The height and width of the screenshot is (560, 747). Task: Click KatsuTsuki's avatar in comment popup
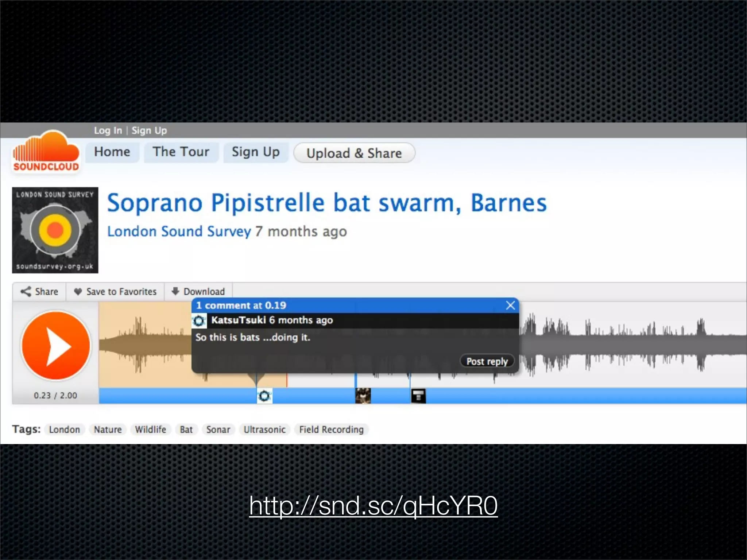pyautogui.click(x=199, y=321)
